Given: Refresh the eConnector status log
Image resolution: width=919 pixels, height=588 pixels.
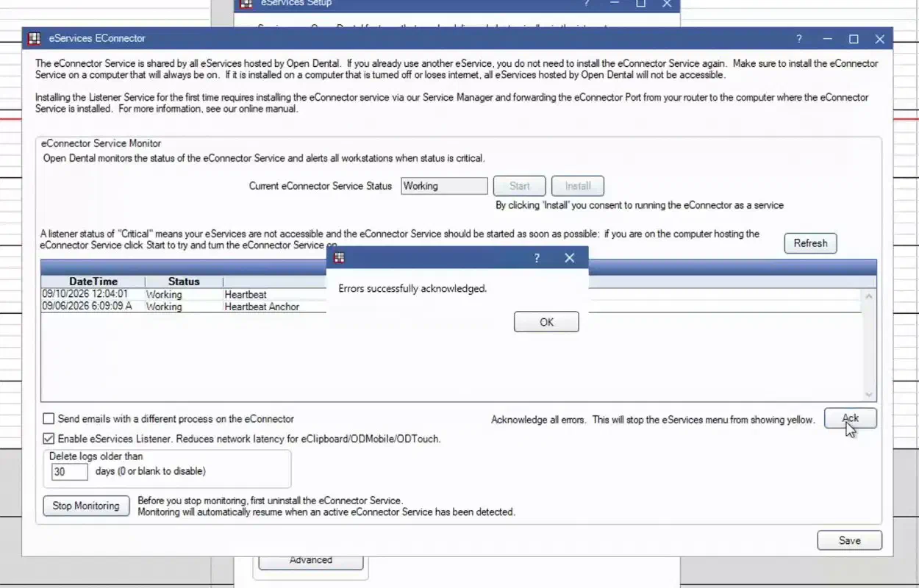Looking at the screenshot, I should (810, 243).
